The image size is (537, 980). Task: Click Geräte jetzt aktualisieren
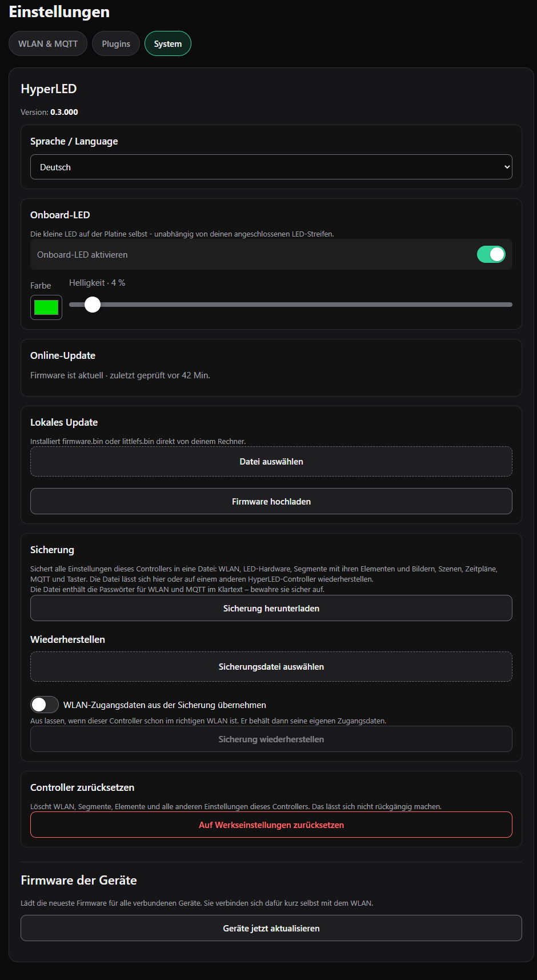point(271,928)
